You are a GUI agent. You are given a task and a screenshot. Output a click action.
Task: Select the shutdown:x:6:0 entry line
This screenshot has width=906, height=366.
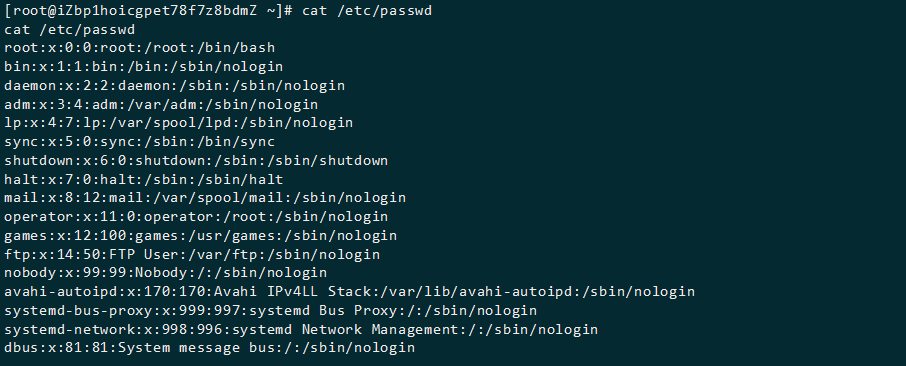(196, 161)
